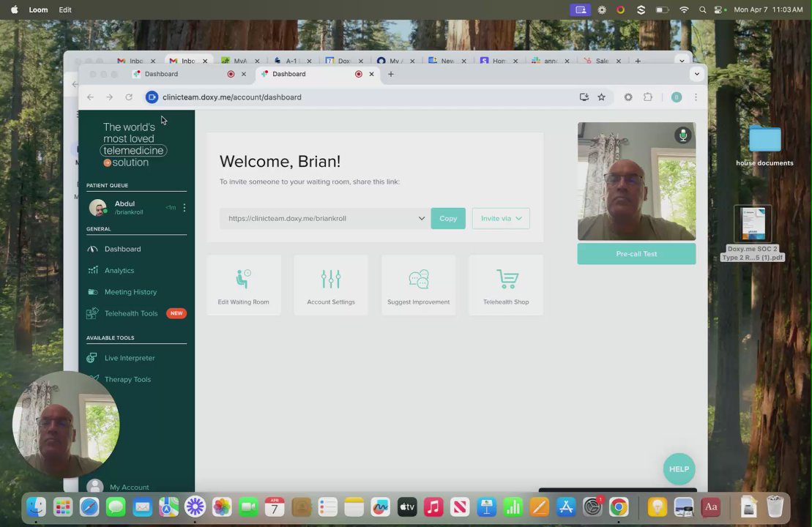Open the Account Settings sliders card
This screenshot has width=812, height=527.
331,285
